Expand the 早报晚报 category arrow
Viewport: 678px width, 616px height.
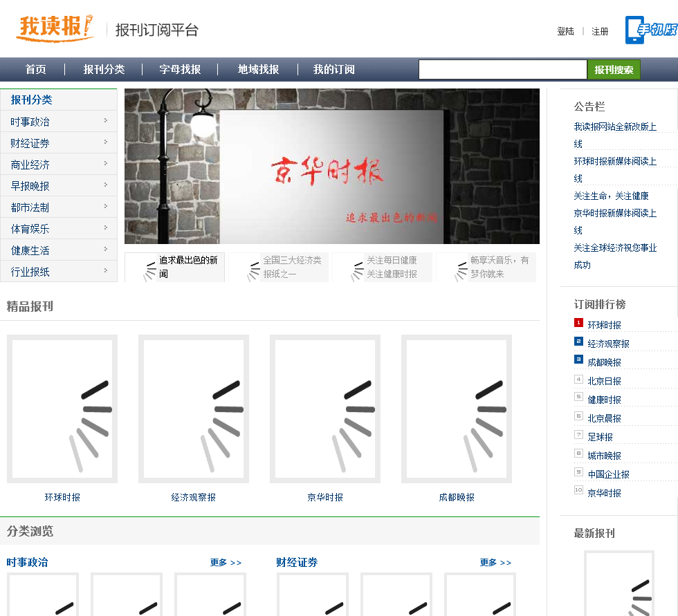106,185
